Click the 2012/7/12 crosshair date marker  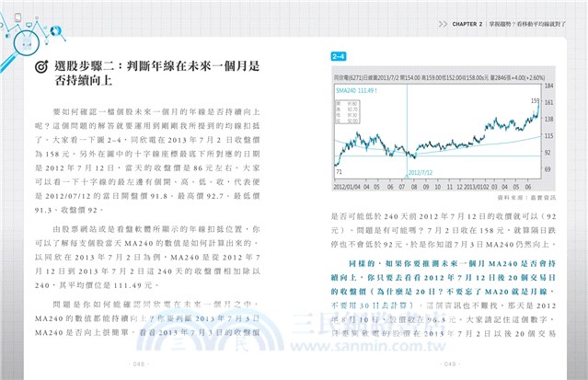420,173
